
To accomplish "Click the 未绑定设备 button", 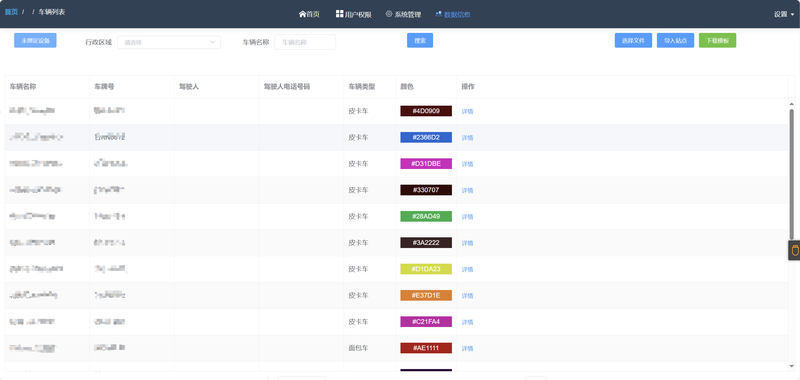I will click(x=35, y=40).
